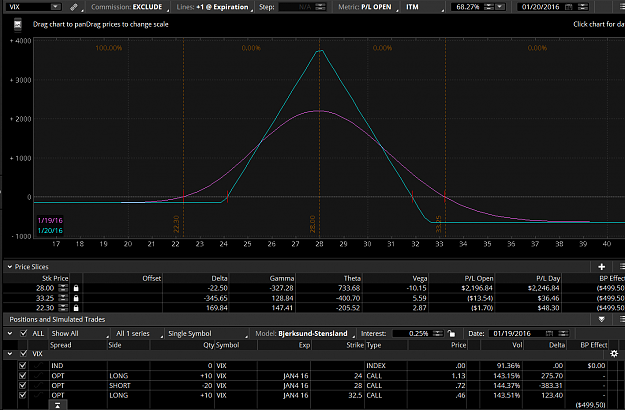Adjust the 22.30 stock price slice stepper

tap(63, 308)
